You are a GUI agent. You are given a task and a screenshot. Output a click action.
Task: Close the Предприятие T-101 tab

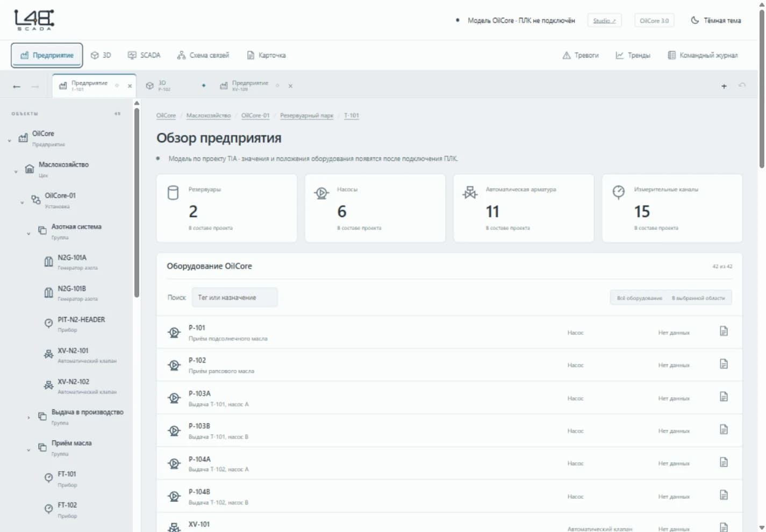(130, 86)
